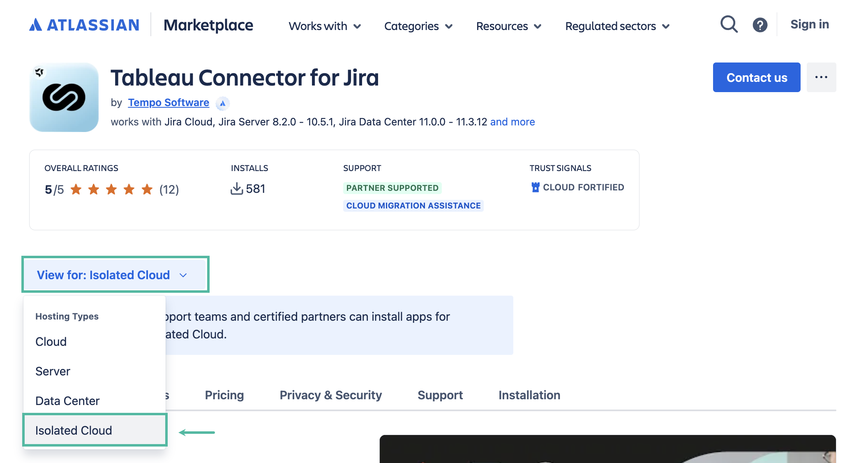Click the first rating star
Screen dimensions: 868x463
coord(76,189)
